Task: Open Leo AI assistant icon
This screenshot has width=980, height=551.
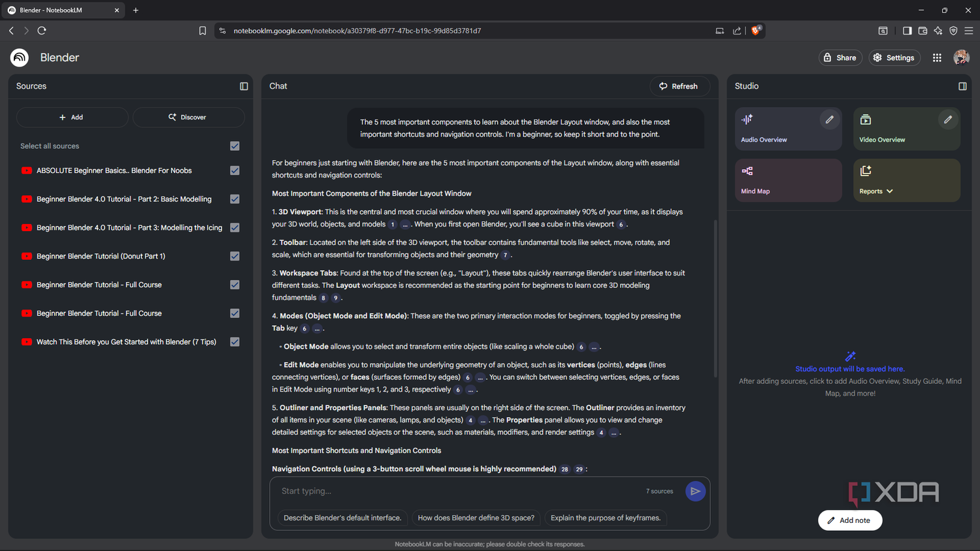Action: (938, 31)
